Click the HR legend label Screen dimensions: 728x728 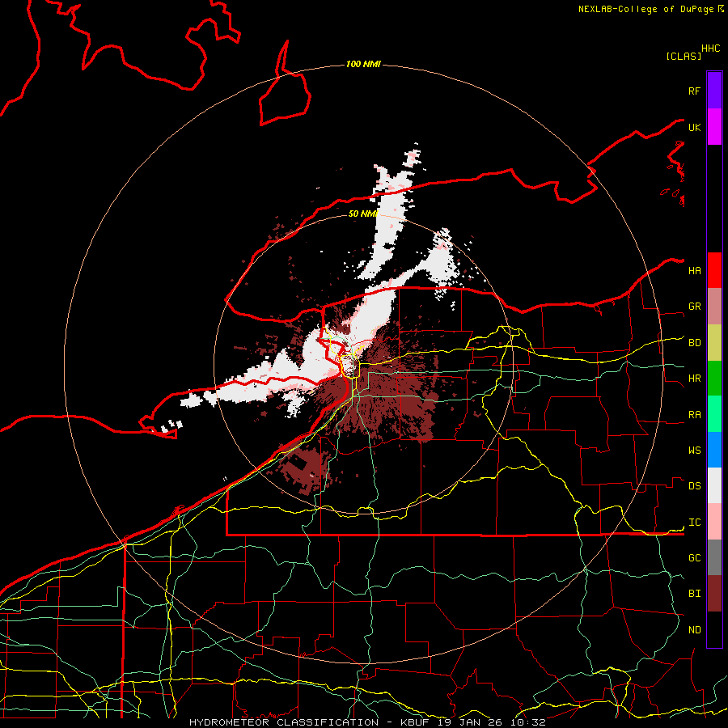pos(694,379)
